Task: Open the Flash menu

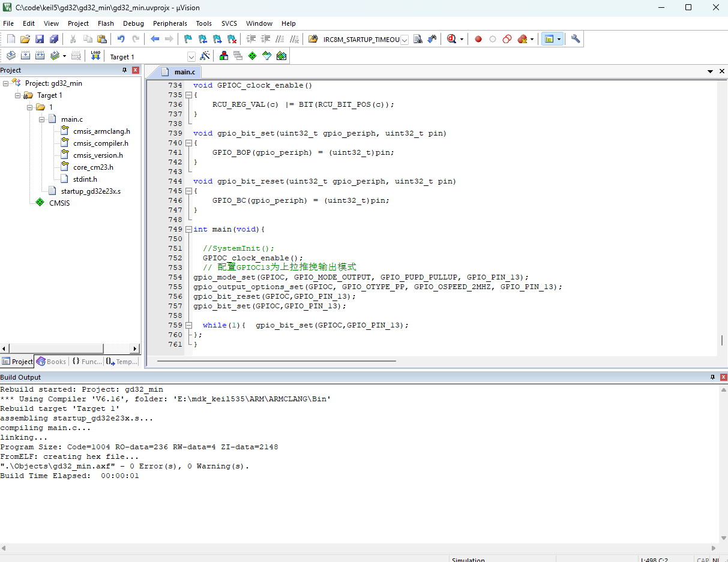Action: pyautogui.click(x=106, y=23)
